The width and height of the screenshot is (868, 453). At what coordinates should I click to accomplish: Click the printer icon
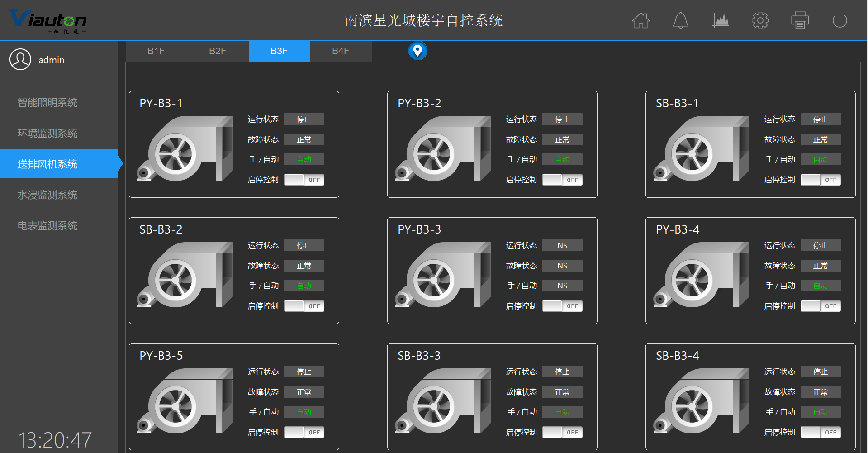coord(800,20)
